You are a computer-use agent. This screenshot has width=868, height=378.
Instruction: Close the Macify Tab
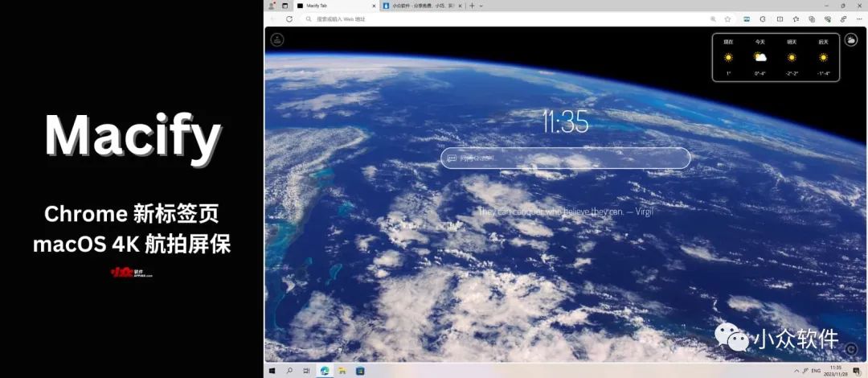(x=374, y=6)
